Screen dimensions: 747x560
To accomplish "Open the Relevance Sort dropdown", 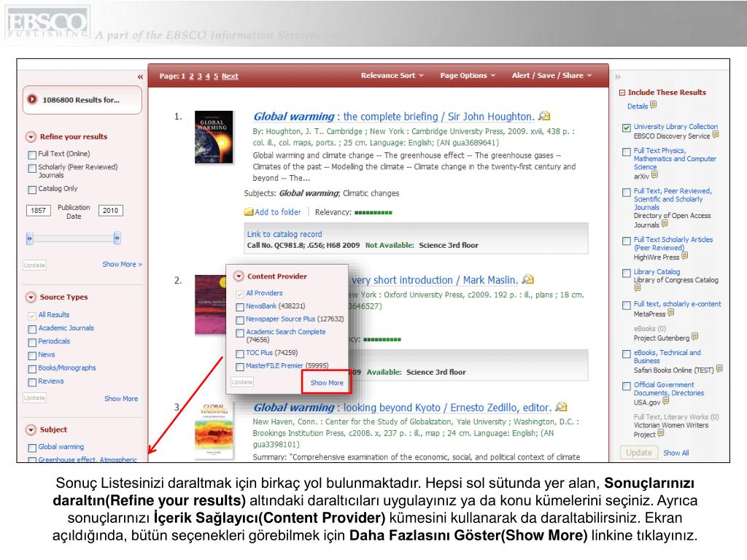I will (392, 75).
